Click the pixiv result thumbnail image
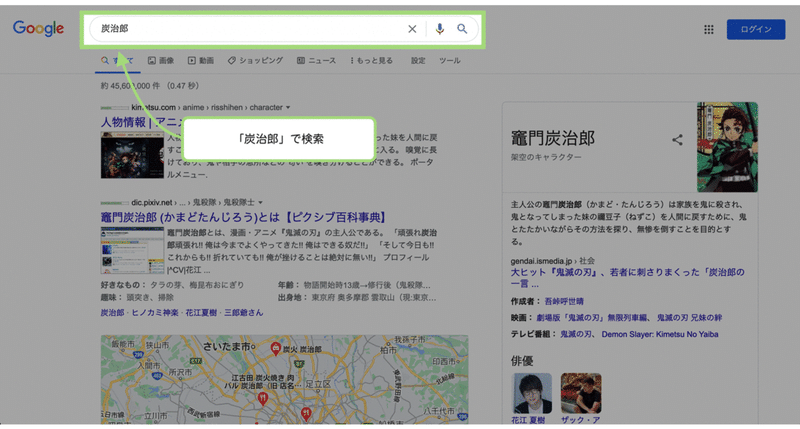 (132, 250)
